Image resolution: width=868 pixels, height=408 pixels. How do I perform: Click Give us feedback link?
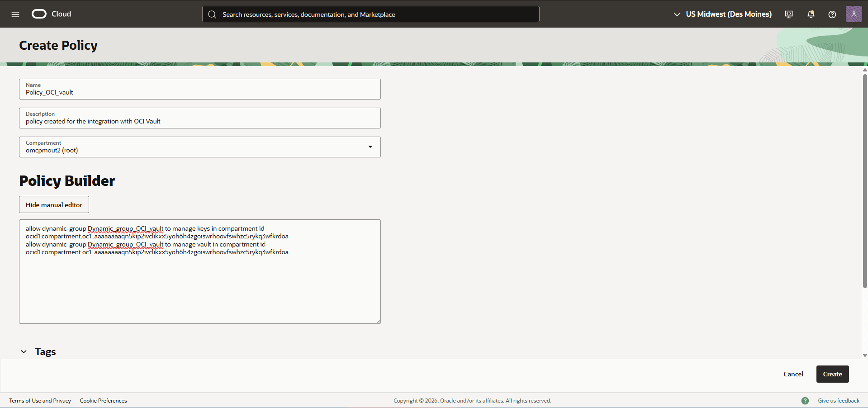pos(839,401)
